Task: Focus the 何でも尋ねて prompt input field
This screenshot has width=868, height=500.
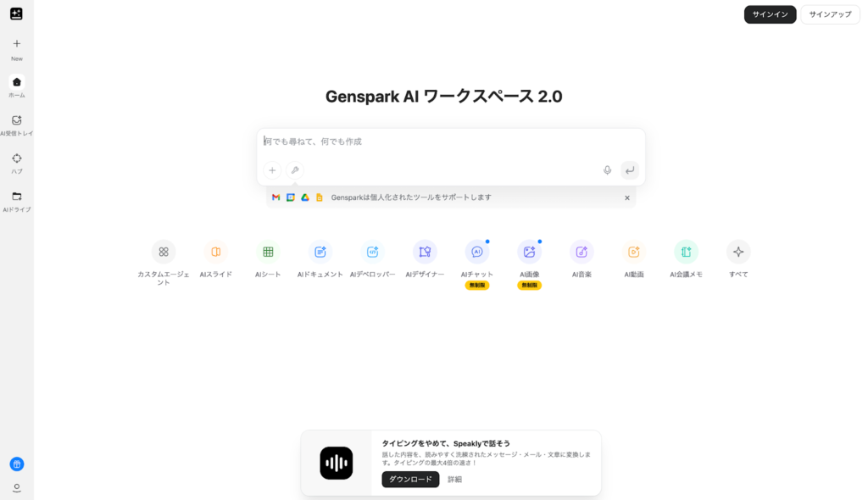Action: (x=451, y=142)
